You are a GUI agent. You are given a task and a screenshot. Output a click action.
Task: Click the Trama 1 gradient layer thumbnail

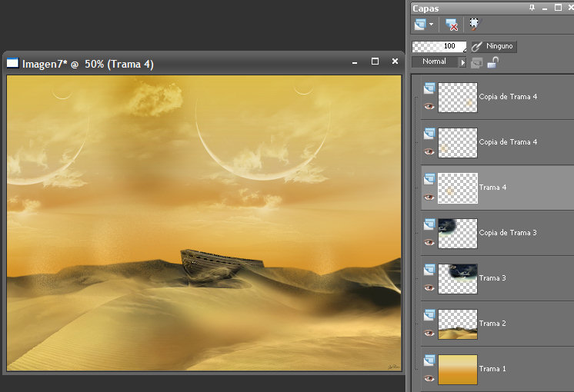458,369
